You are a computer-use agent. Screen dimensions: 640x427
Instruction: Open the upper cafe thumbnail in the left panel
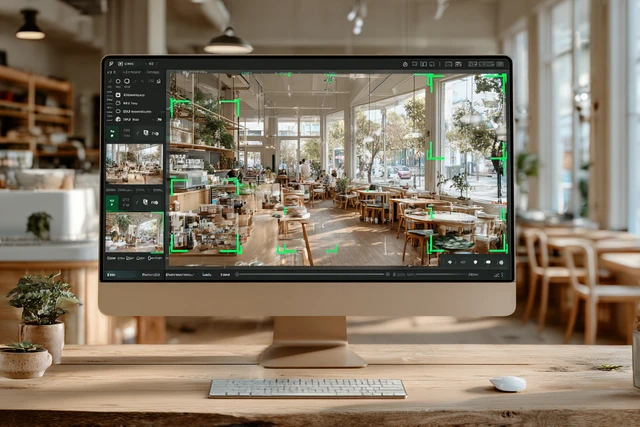pos(134,163)
